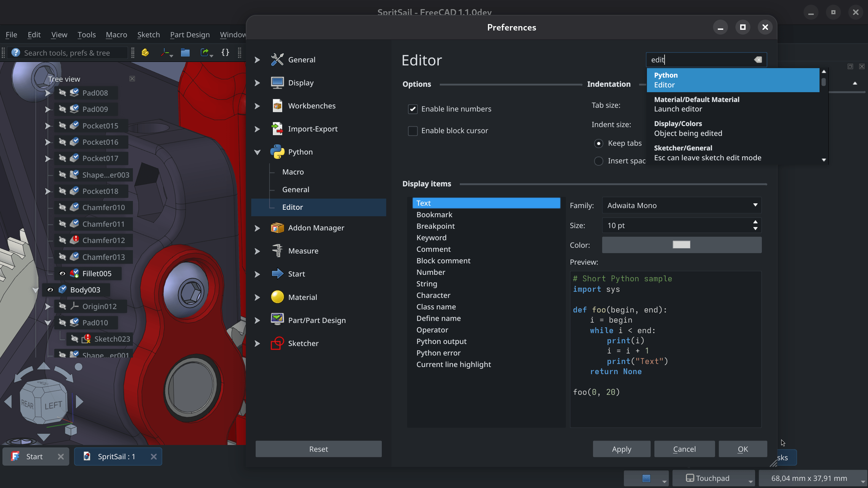Click the Reset button
The width and height of the screenshot is (868, 488).
(x=318, y=449)
